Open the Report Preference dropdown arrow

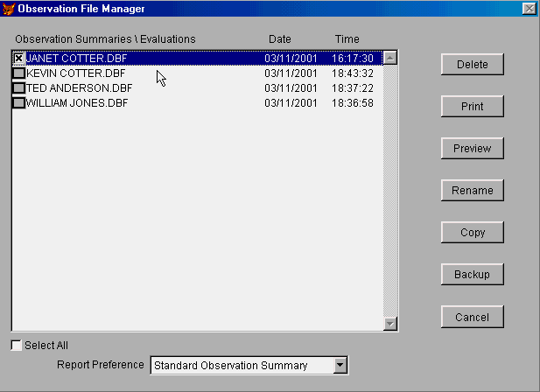pos(340,365)
